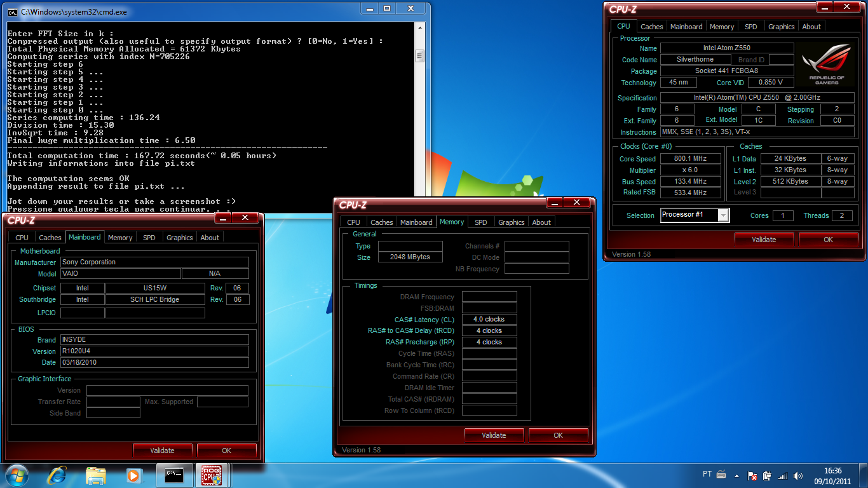Show hidden tray icons arrow
The height and width of the screenshot is (488, 868).
[x=737, y=475]
